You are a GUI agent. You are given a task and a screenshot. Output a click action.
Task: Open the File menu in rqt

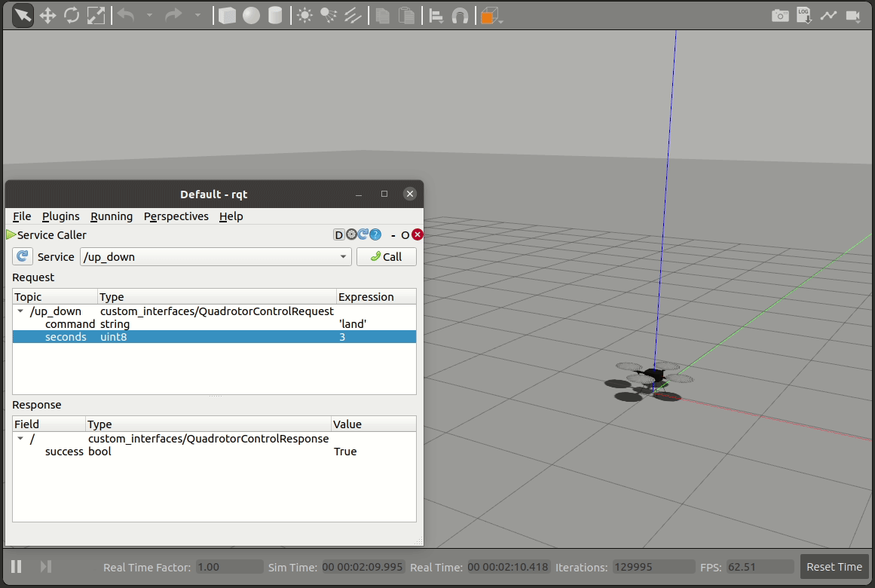(22, 216)
